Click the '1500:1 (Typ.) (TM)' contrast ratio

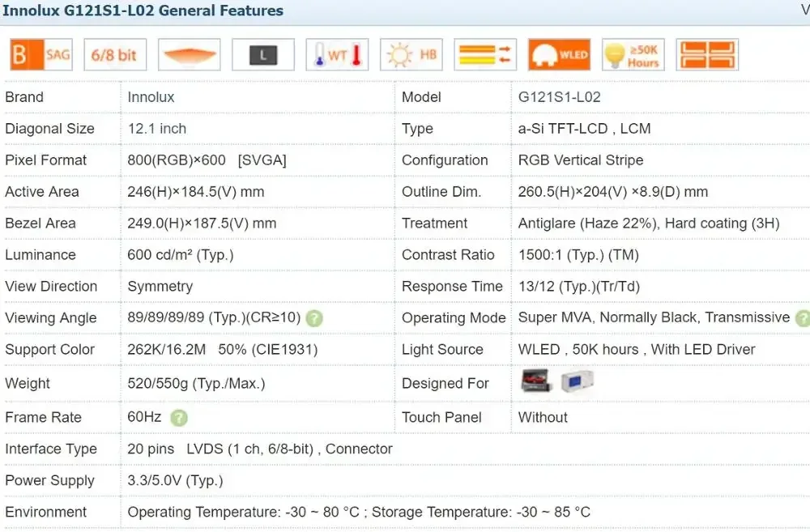578,254
